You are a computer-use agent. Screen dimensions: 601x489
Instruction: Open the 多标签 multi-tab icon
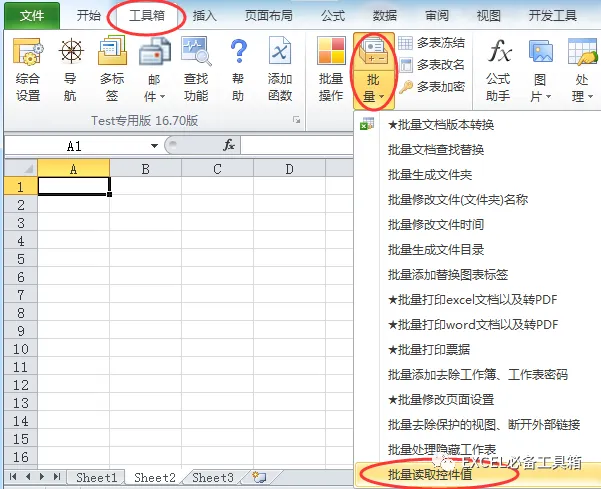click(x=112, y=50)
